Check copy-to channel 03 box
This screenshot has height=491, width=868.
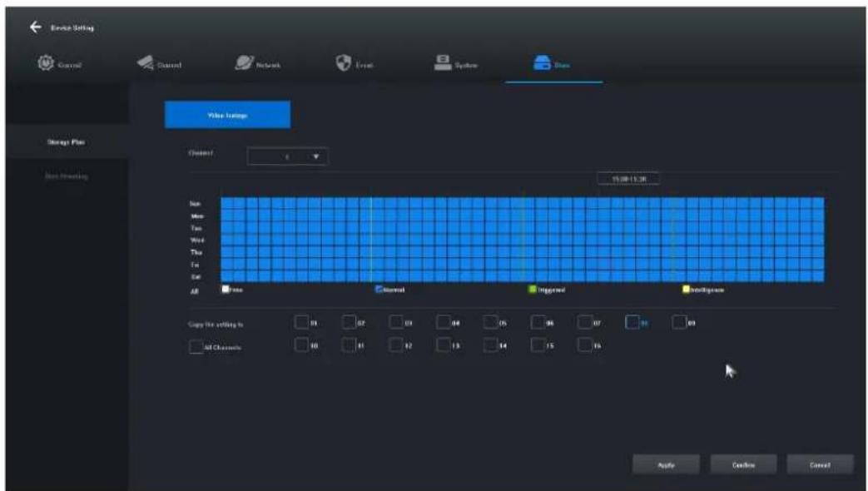(x=396, y=322)
